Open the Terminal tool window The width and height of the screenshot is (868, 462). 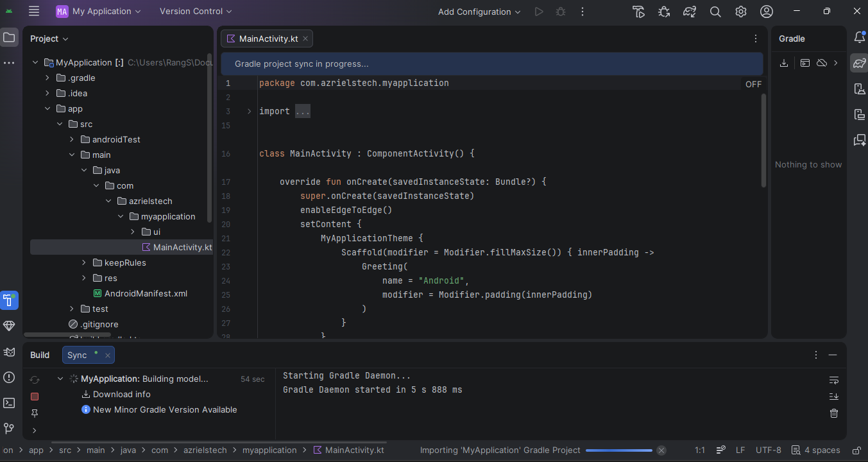pyautogui.click(x=9, y=403)
